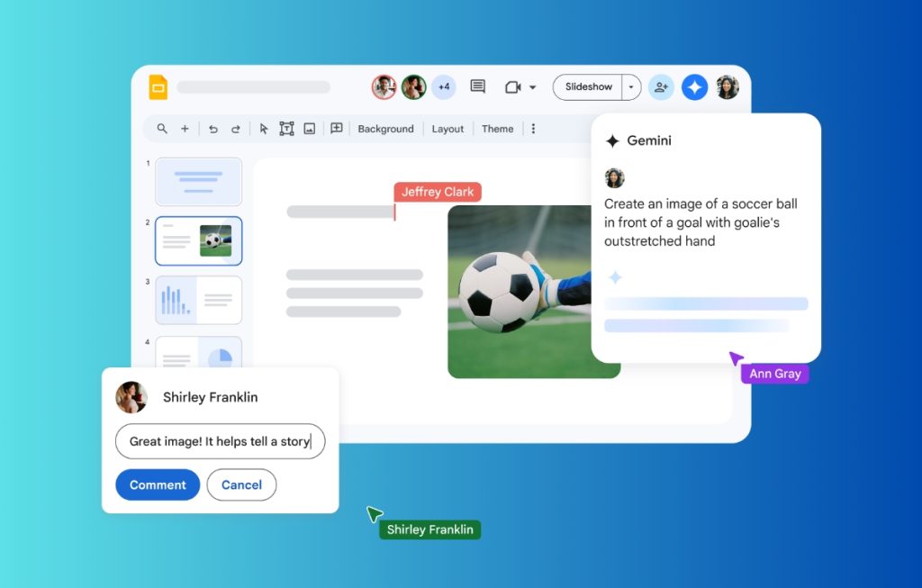Open the comment history icon
The width and height of the screenshot is (922, 588).
click(478, 87)
